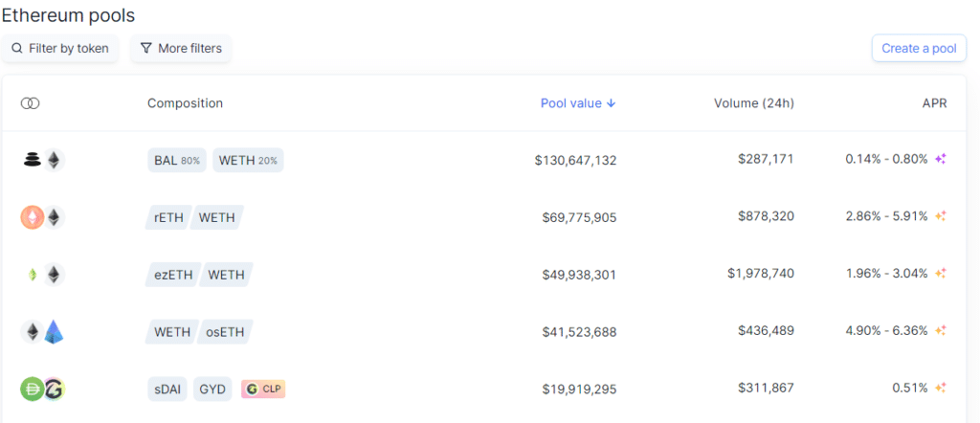The width and height of the screenshot is (980, 423).
Task: Click the purple sparkle icon beside 0.14% - 0.80%
Action: pyautogui.click(x=940, y=159)
